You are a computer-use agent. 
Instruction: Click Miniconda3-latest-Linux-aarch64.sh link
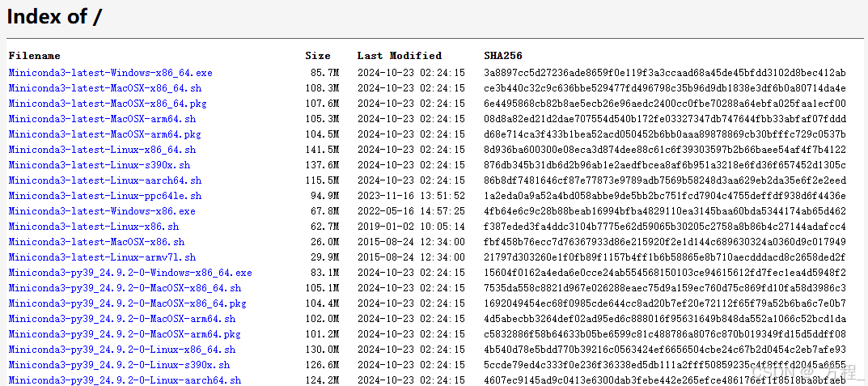tap(104, 180)
